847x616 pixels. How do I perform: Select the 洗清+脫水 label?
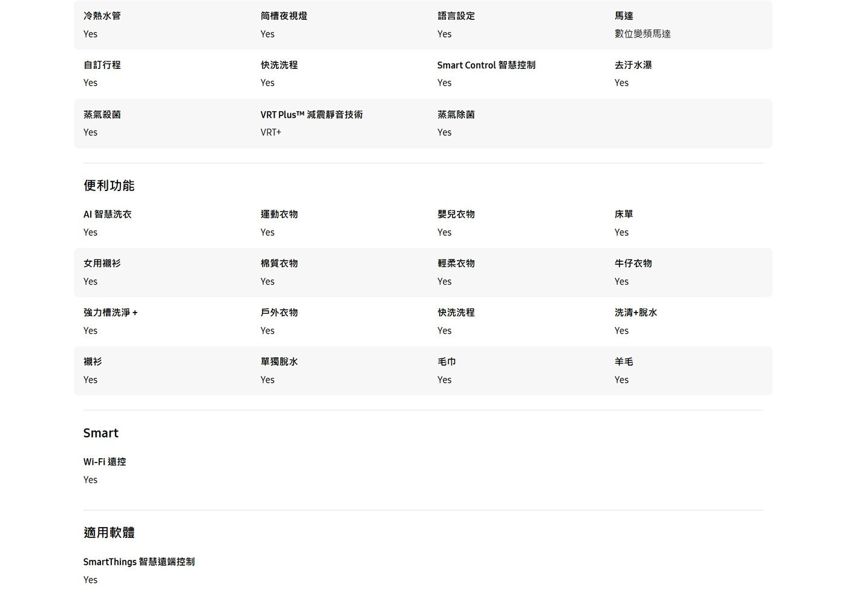636,313
